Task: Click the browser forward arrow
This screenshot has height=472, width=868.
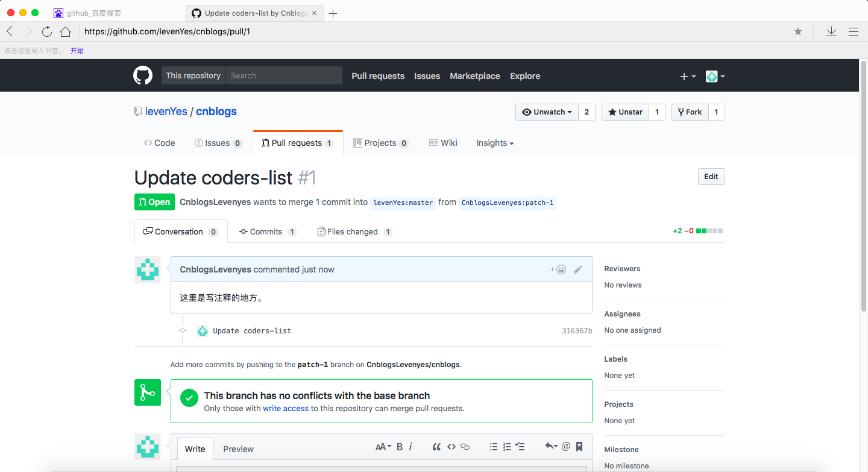Action: (x=28, y=31)
